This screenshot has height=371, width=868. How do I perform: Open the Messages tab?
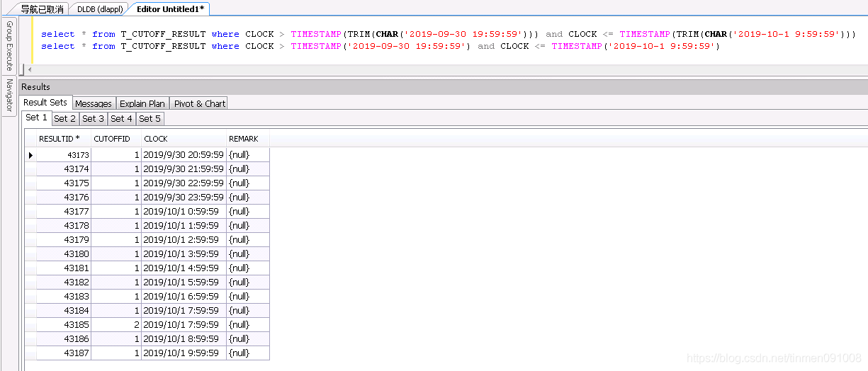click(x=94, y=103)
